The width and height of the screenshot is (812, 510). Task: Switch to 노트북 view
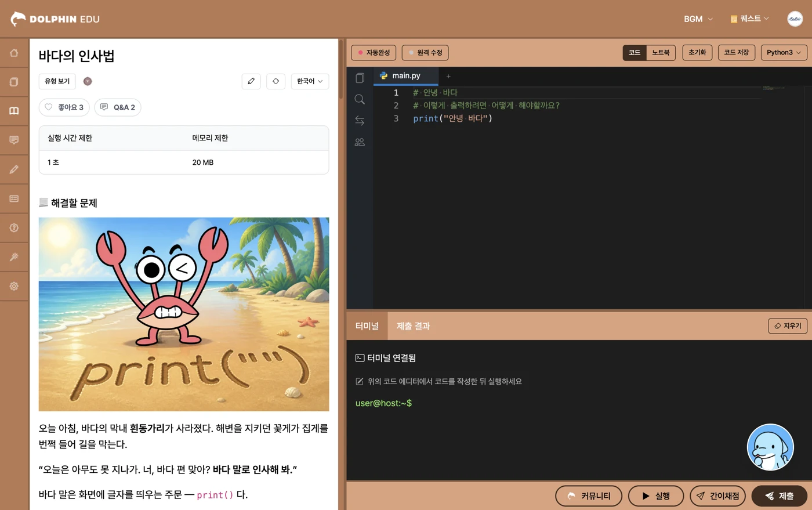click(661, 52)
